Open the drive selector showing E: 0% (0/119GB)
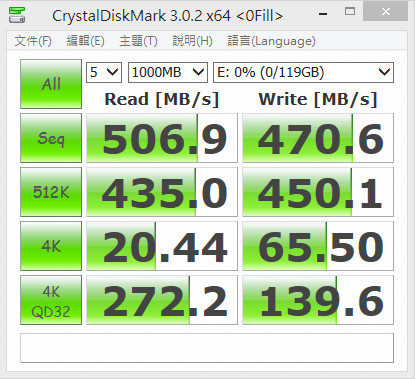415x379 pixels. pos(303,72)
